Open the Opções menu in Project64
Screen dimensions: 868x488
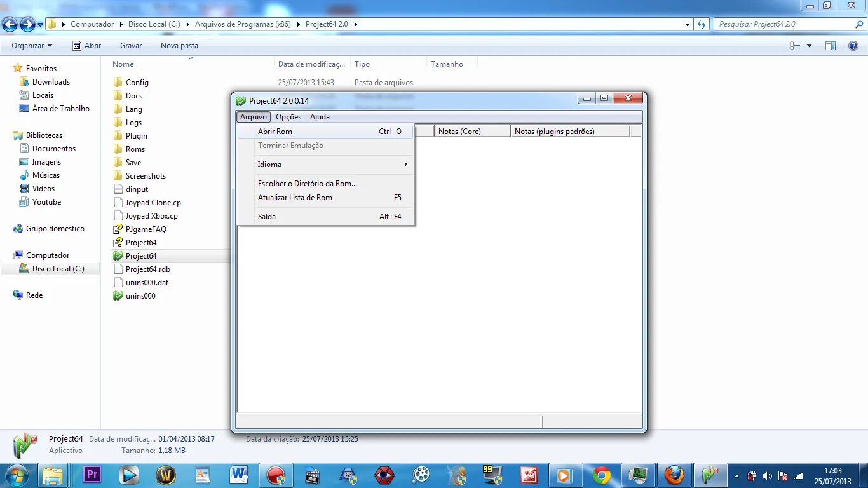pyautogui.click(x=288, y=117)
